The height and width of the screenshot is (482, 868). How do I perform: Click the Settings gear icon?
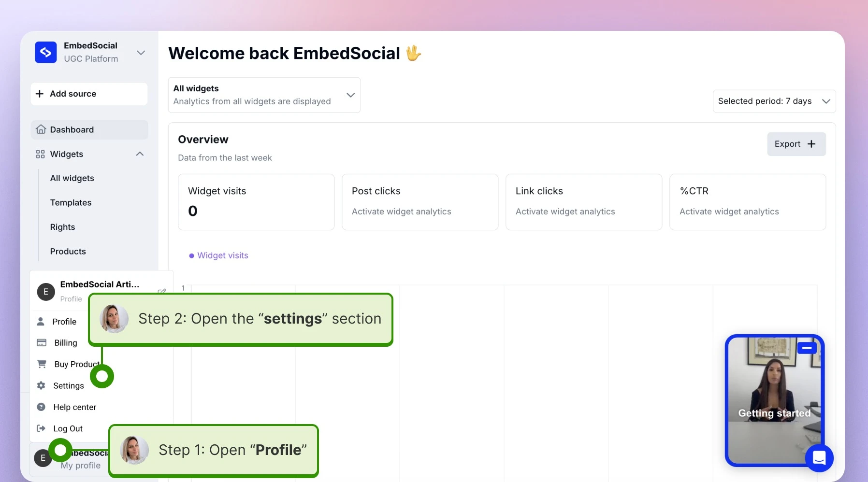41,385
